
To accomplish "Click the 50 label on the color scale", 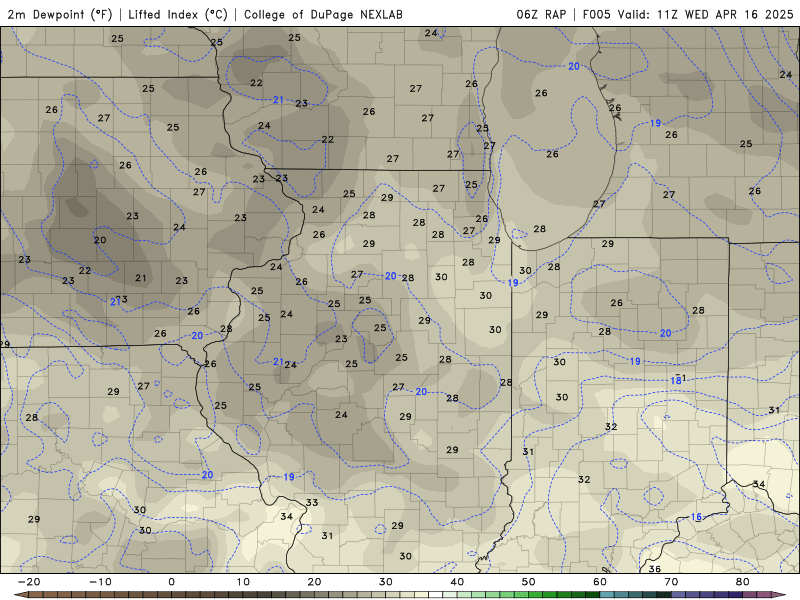I will coord(529,582).
